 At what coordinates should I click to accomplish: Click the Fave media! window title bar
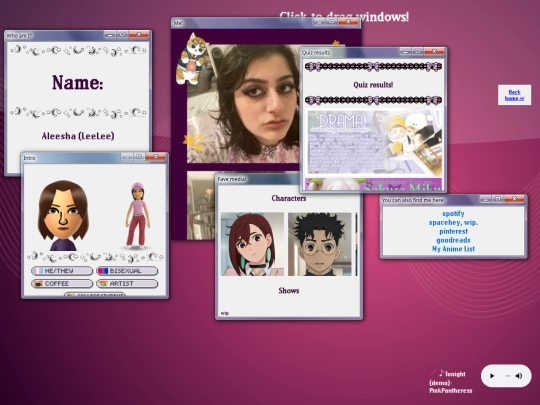tap(258, 179)
